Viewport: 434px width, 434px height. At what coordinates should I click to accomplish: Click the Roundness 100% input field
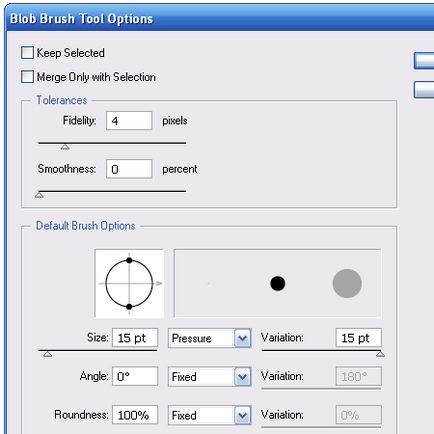pos(135,415)
